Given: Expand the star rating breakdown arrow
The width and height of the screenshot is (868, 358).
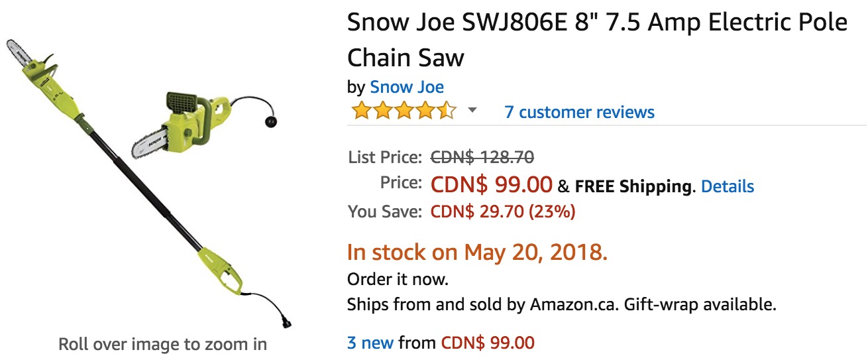Looking at the screenshot, I should [x=472, y=111].
